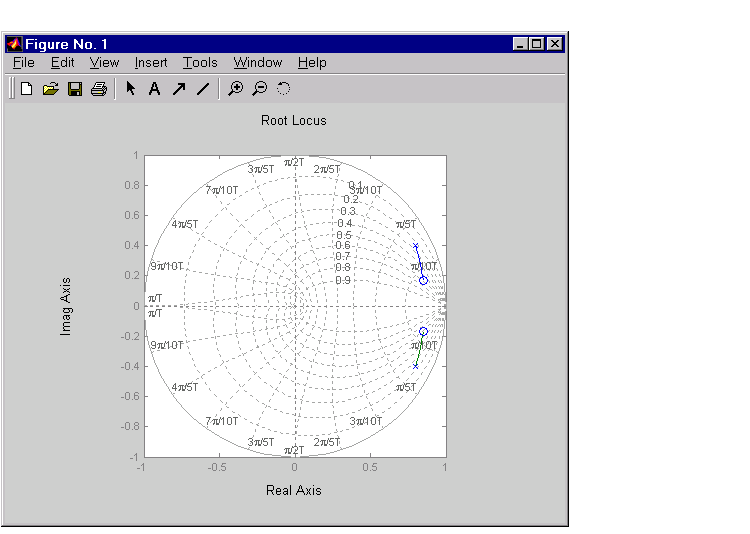Open the File menu
The height and width of the screenshot is (534, 750).
tap(24, 62)
